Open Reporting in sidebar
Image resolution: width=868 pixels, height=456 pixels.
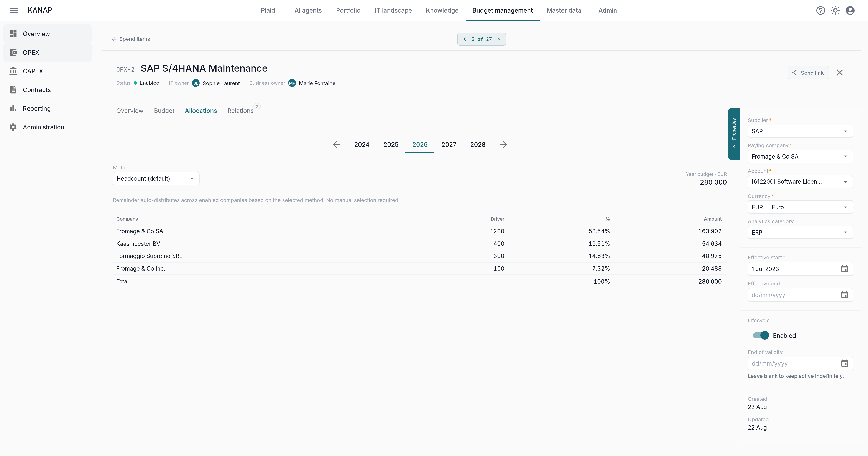coord(48,109)
